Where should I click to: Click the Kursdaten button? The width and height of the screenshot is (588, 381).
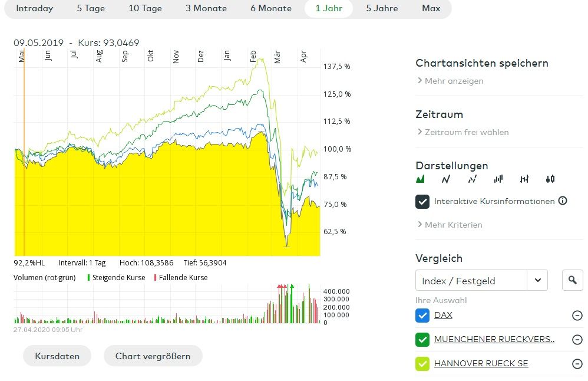pyautogui.click(x=57, y=356)
